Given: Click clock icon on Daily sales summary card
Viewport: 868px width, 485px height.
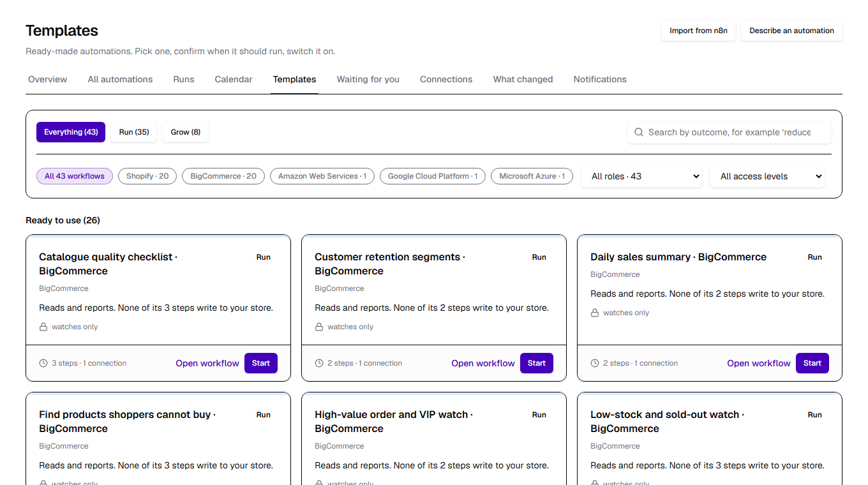Looking at the screenshot, I should [595, 363].
